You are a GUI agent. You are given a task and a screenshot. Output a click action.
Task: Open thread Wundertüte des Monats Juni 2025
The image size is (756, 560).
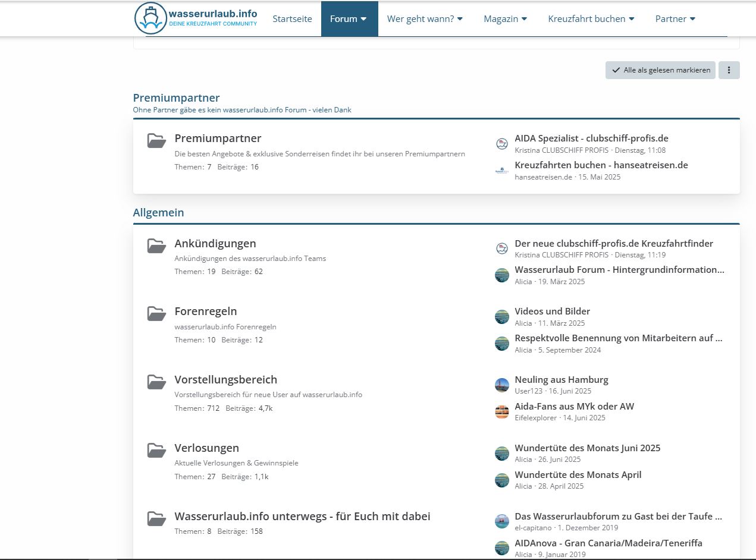tap(588, 448)
